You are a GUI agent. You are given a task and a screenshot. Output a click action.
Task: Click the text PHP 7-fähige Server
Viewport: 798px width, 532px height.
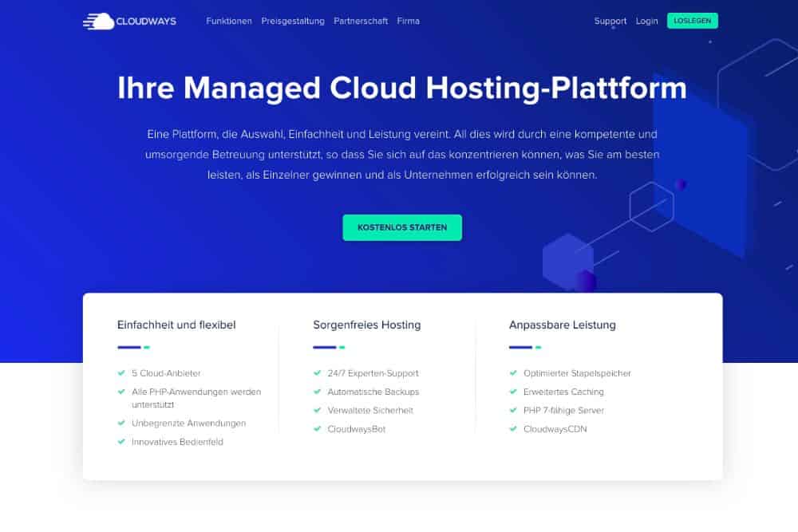coord(563,411)
